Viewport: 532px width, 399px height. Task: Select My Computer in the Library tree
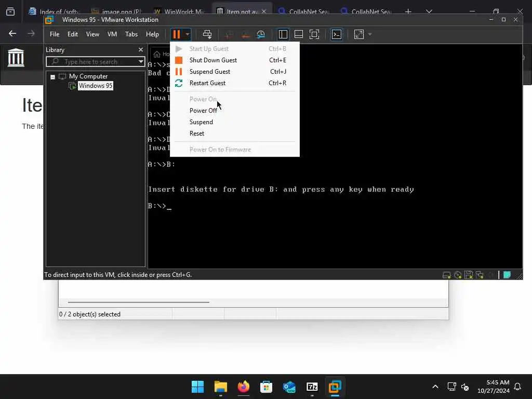click(x=88, y=76)
